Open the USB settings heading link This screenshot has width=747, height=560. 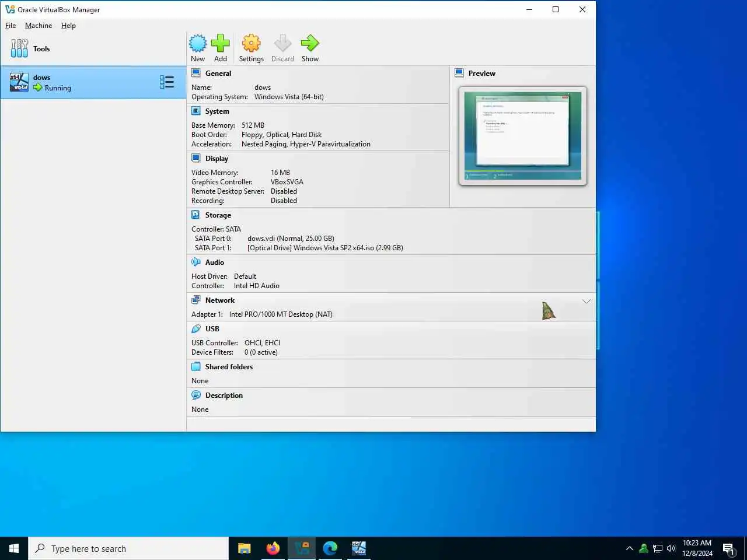point(212,329)
